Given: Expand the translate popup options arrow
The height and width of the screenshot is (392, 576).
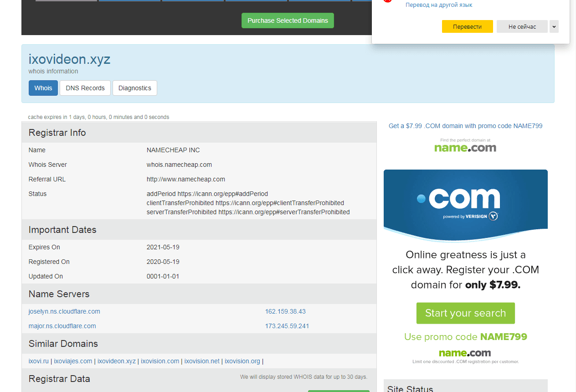Looking at the screenshot, I should coord(554,26).
